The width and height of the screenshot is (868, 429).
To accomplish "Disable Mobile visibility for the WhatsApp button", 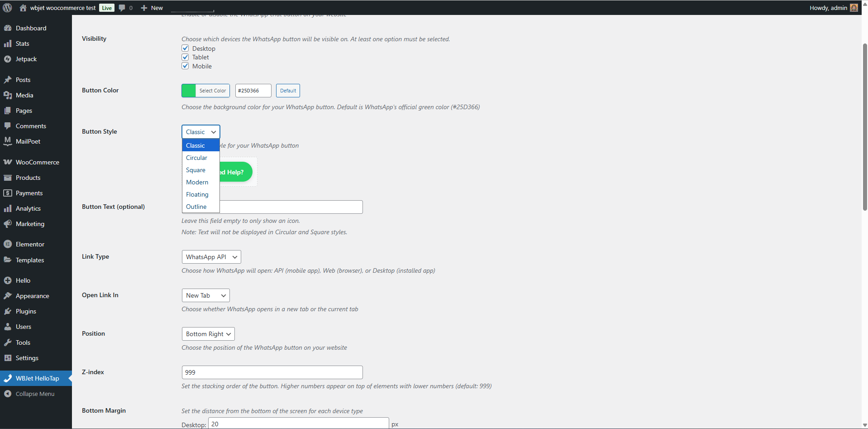I will (185, 66).
